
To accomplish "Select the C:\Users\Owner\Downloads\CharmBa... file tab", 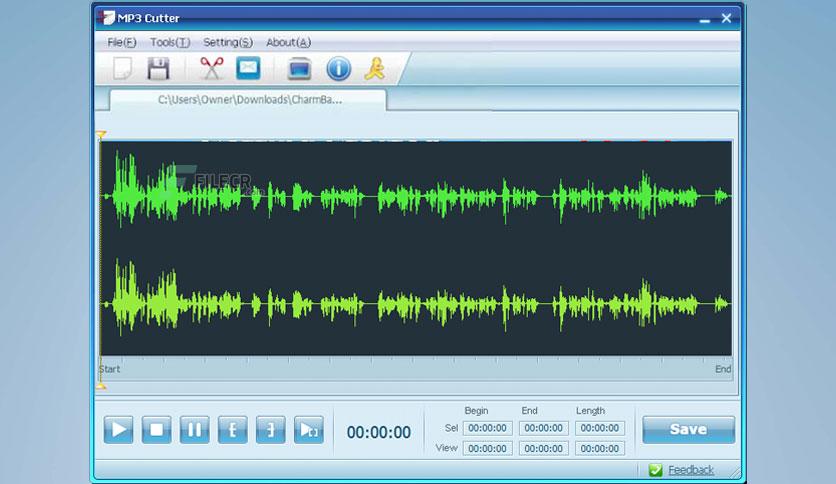I will click(x=248, y=100).
